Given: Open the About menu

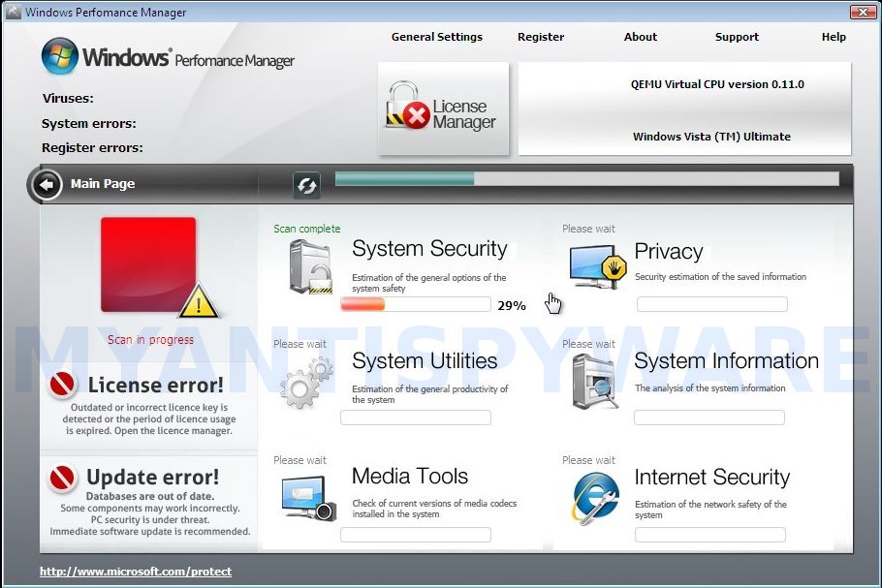Looking at the screenshot, I should [640, 37].
